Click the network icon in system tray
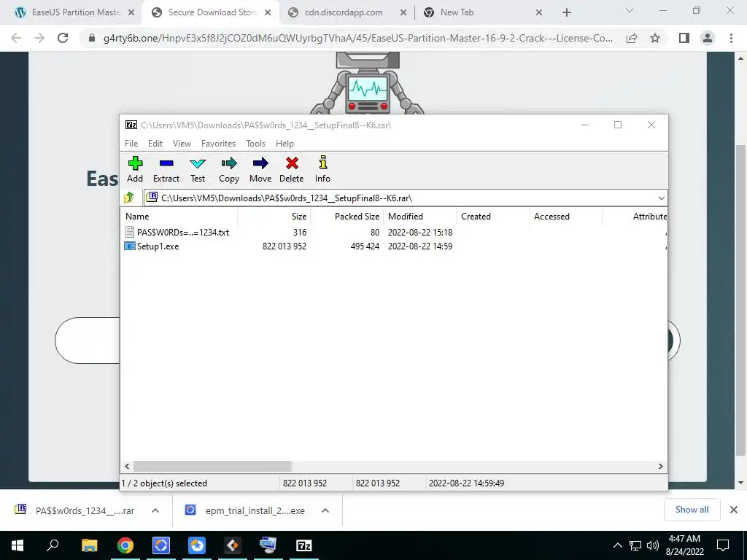The image size is (747, 560). pos(635,545)
